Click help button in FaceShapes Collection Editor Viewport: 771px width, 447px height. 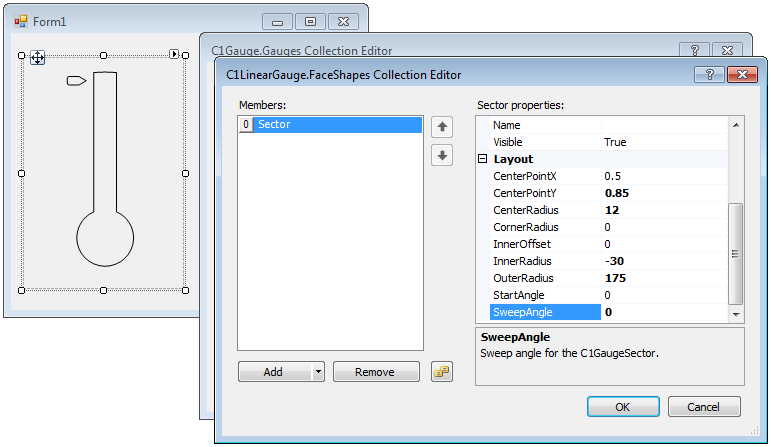[709, 74]
